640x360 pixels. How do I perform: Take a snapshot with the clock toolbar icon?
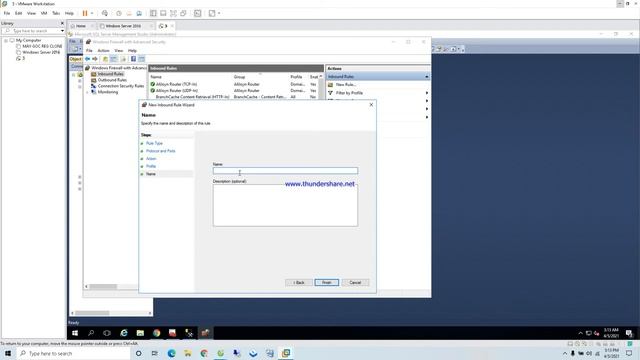pos(118,13)
